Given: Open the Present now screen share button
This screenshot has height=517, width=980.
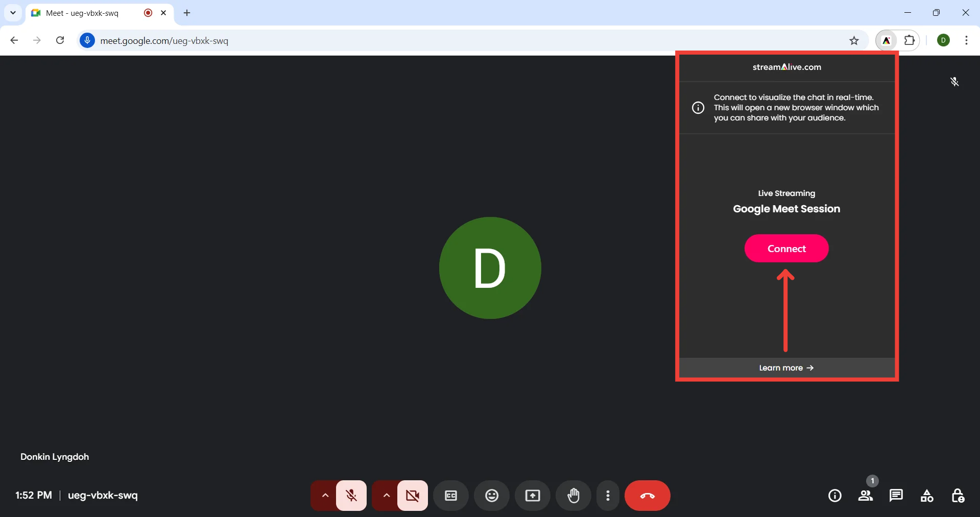Looking at the screenshot, I should pos(533,496).
